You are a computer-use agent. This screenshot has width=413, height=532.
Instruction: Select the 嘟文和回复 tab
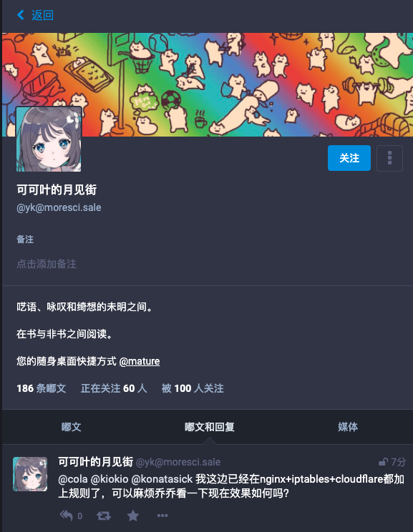[210, 427]
